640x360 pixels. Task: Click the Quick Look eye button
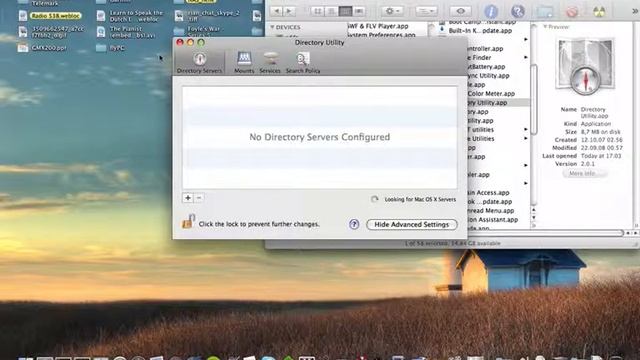pyautogui.click(x=460, y=11)
